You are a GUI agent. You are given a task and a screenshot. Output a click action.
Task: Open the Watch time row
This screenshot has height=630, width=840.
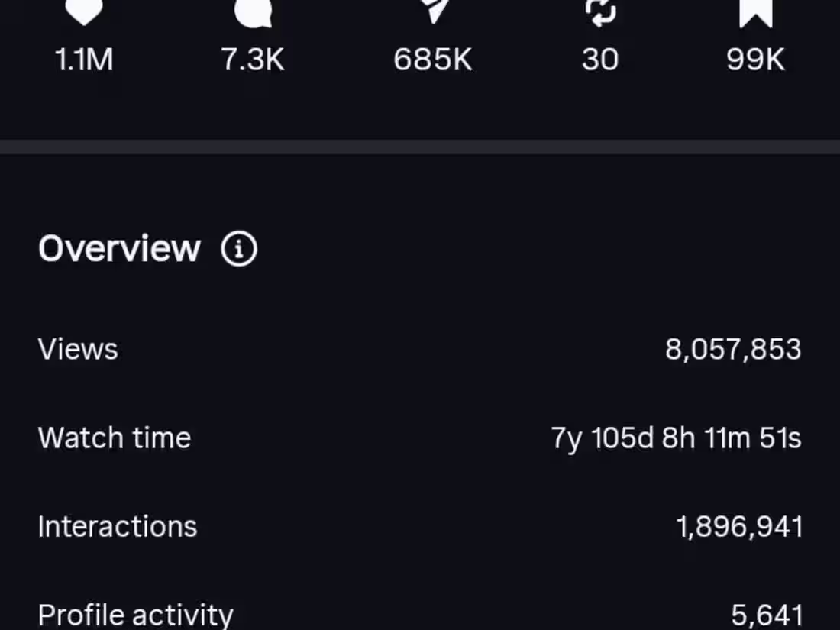click(420, 438)
